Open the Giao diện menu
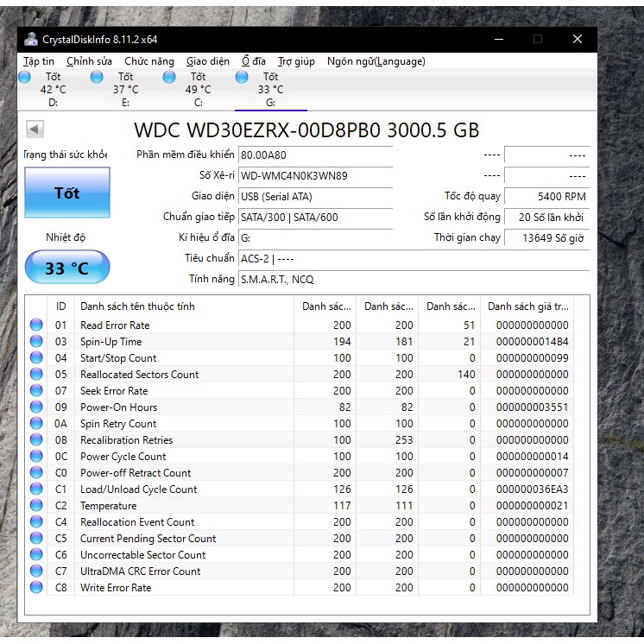 (x=208, y=61)
